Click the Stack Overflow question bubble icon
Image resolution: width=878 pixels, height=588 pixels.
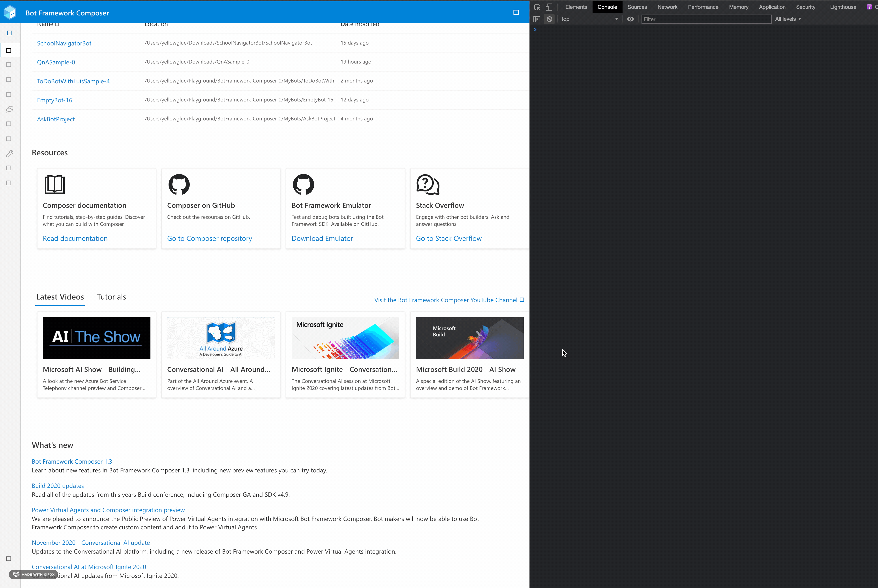tap(428, 185)
